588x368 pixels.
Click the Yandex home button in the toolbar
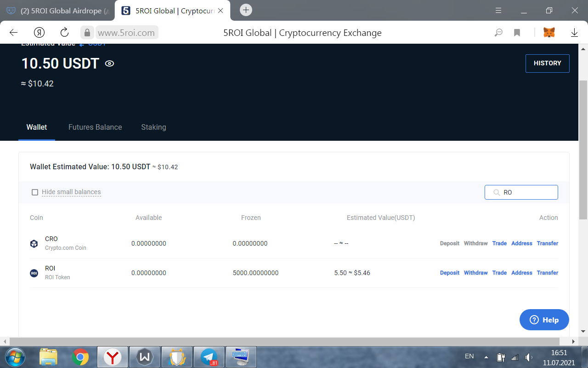(x=39, y=32)
